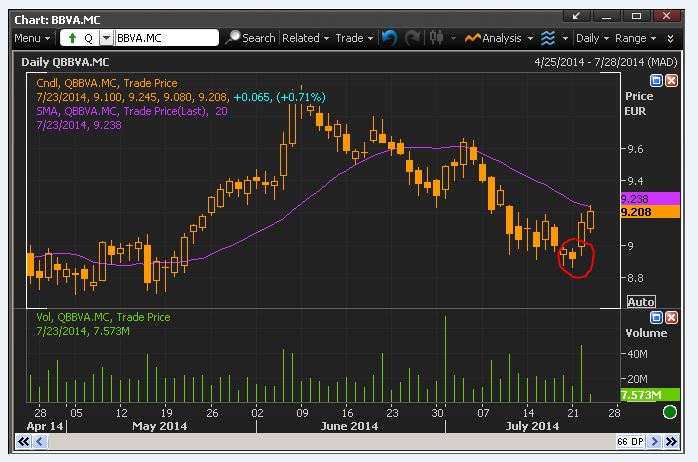Open the Range dropdown

pos(635,38)
